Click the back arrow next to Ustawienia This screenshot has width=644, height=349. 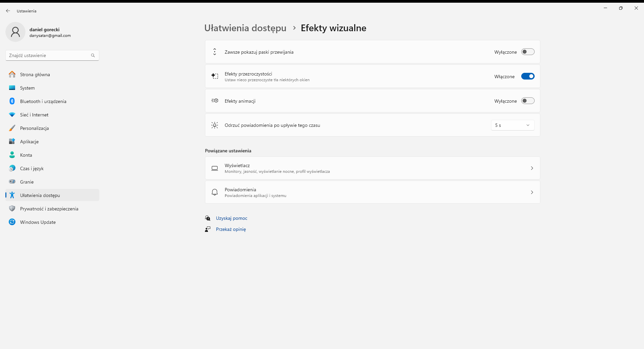click(8, 11)
